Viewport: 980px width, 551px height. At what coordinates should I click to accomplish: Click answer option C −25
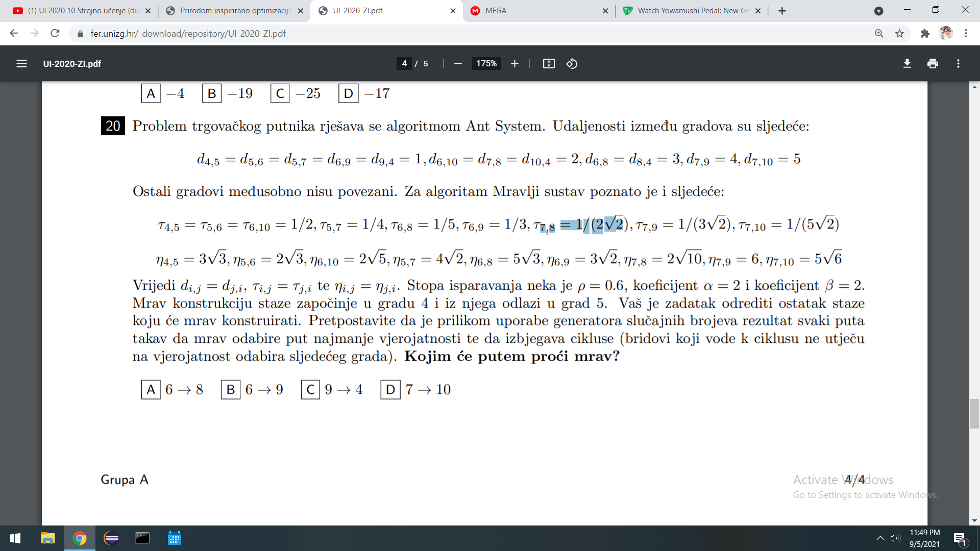[296, 93]
